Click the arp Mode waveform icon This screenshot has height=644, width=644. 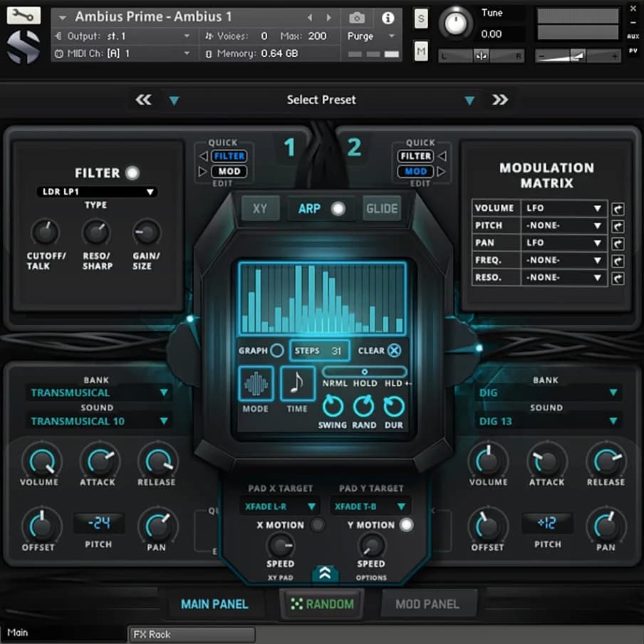coord(256,385)
